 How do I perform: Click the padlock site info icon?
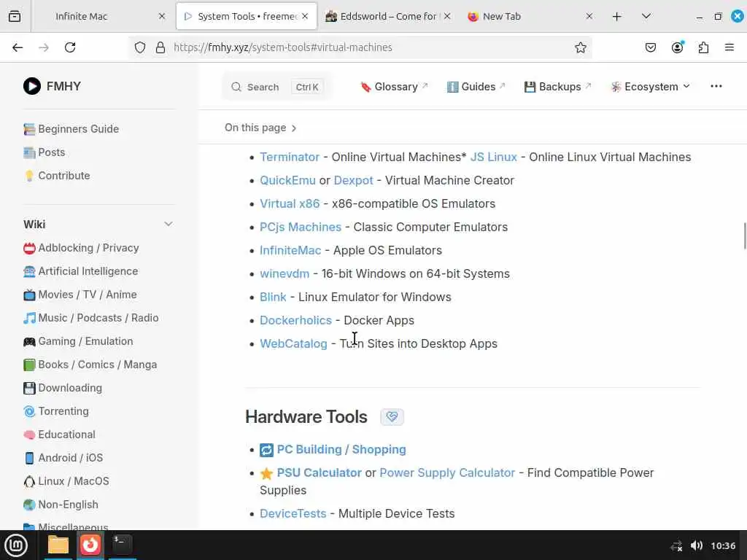click(x=160, y=47)
